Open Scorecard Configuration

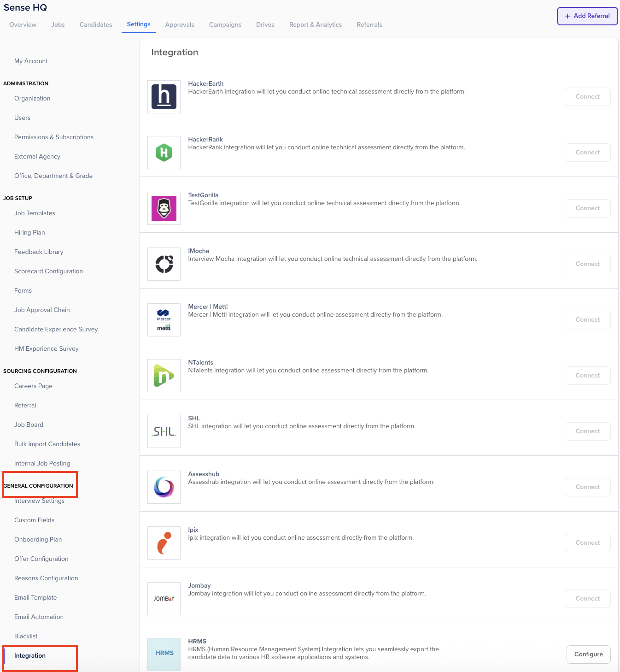(x=48, y=271)
